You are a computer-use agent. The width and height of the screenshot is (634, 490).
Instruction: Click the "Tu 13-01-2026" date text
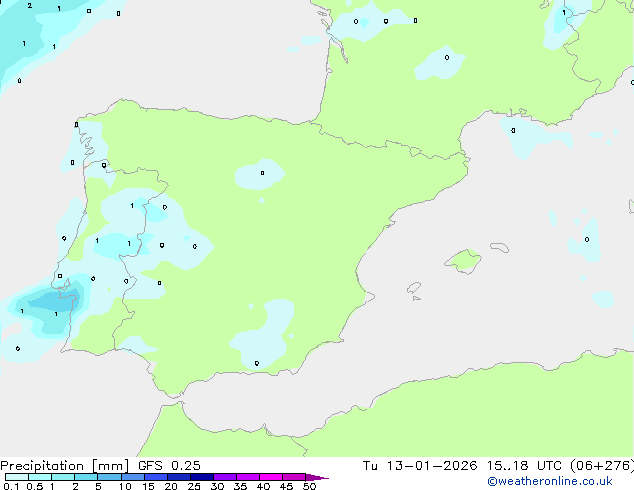click(420, 466)
